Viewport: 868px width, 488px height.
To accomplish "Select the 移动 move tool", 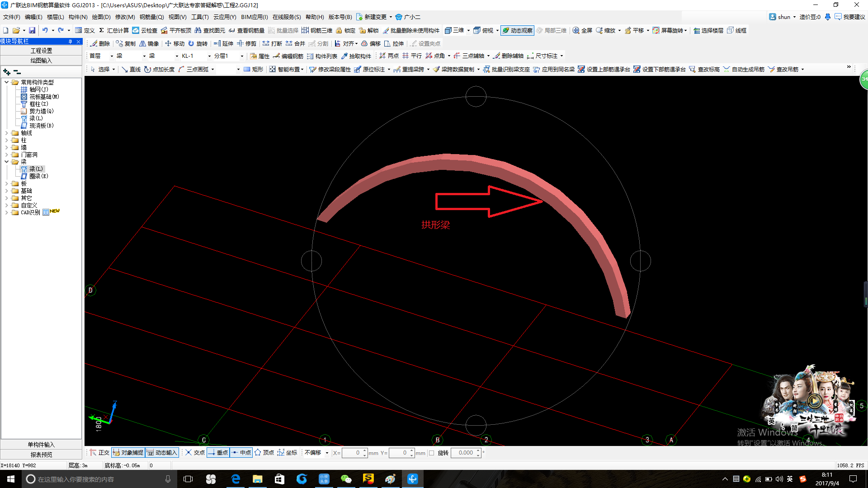I will (x=175, y=43).
